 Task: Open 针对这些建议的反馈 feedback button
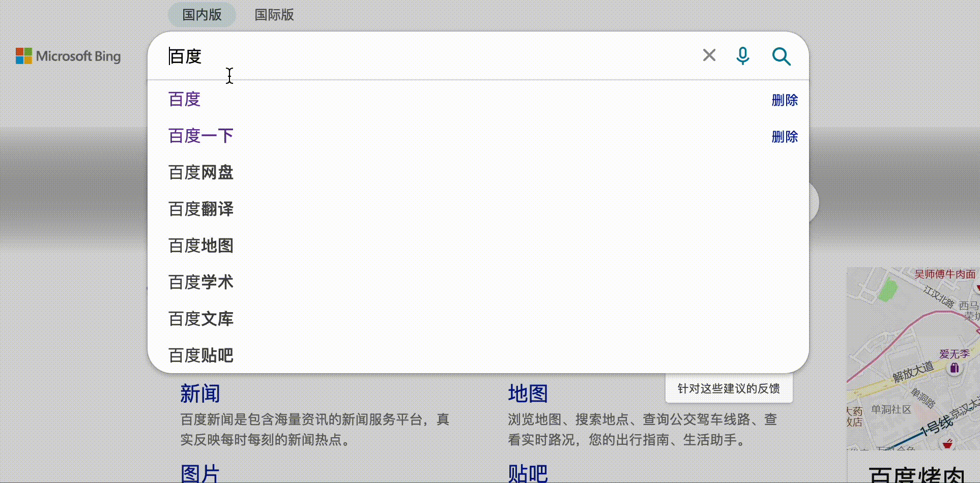pyautogui.click(x=729, y=389)
